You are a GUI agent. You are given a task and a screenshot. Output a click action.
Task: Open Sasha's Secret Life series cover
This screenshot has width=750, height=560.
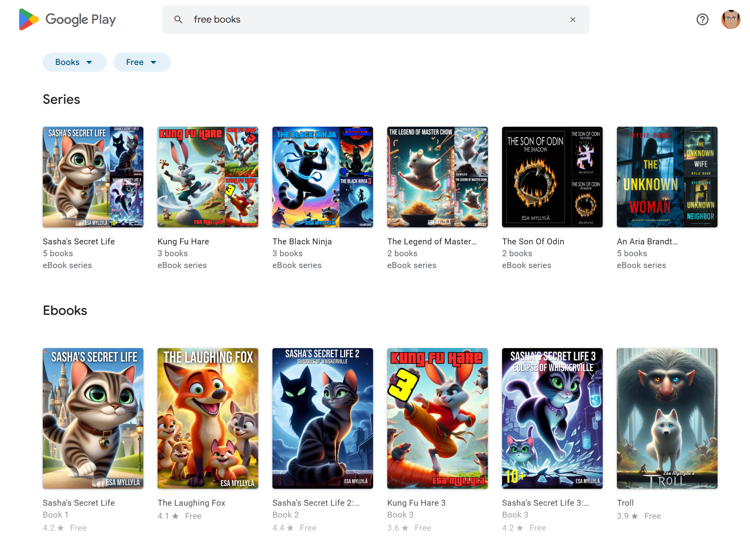click(93, 177)
